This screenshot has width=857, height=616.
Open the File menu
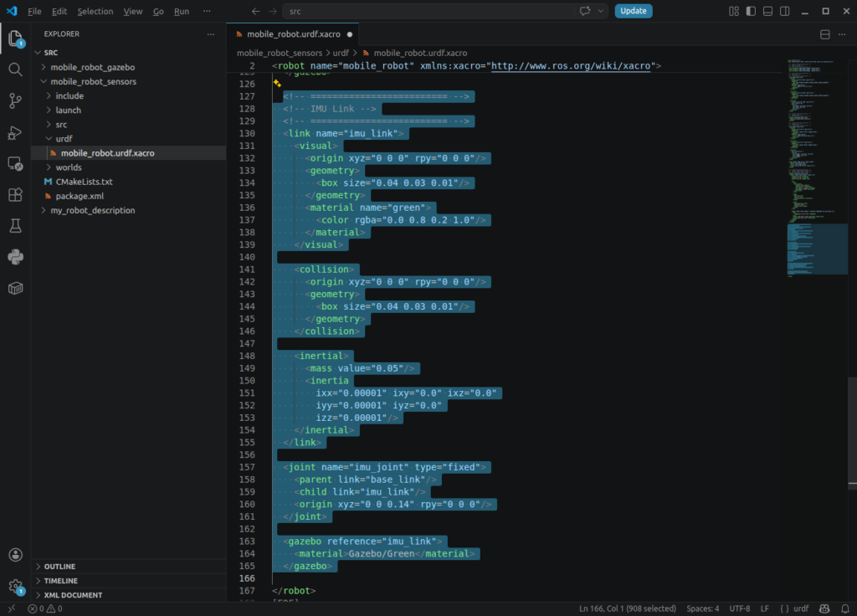34,11
